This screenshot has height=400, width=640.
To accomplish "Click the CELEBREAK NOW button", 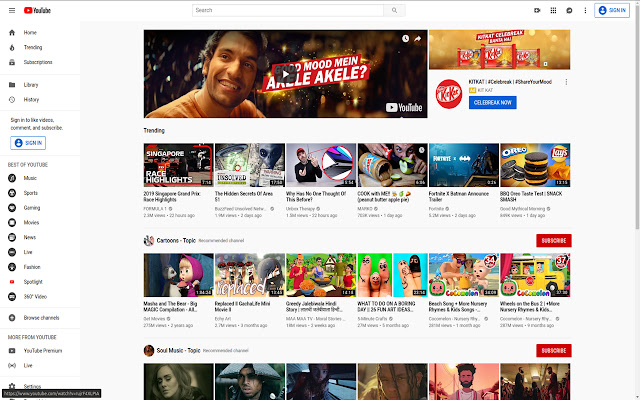I will pyautogui.click(x=492, y=102).
